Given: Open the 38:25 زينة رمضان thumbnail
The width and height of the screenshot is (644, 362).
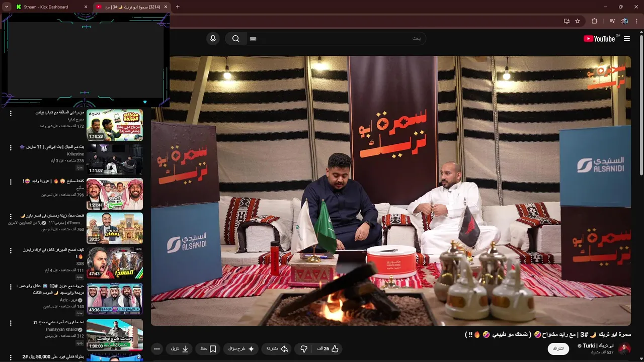Looking at the screenshot, I should pyautogui.click(x=115, y=228).
